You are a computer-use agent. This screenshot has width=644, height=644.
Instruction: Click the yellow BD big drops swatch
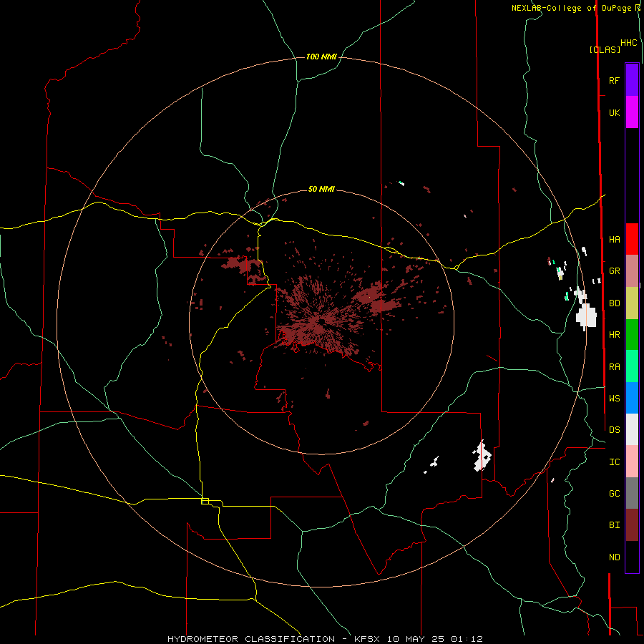pyautogui.click(x=632, y=303)
